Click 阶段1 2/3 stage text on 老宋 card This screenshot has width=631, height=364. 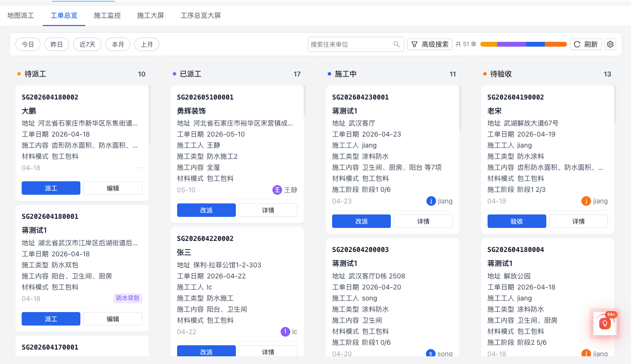531,189
